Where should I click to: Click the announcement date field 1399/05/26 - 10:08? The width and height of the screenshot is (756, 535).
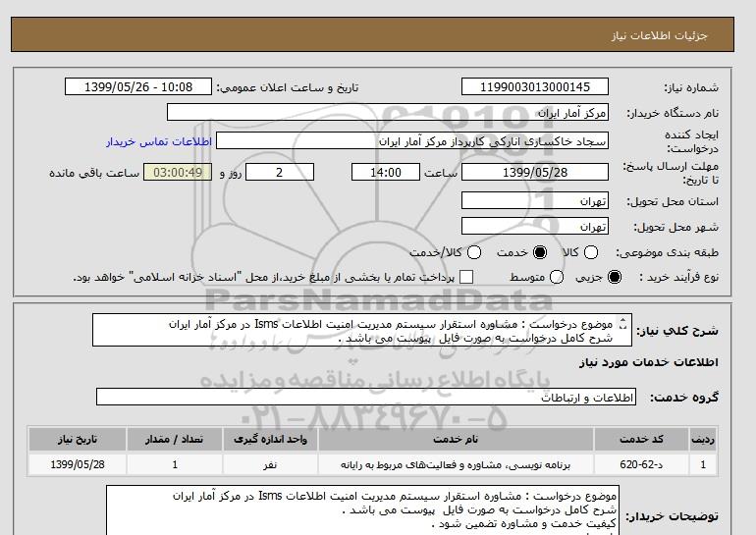138,86
